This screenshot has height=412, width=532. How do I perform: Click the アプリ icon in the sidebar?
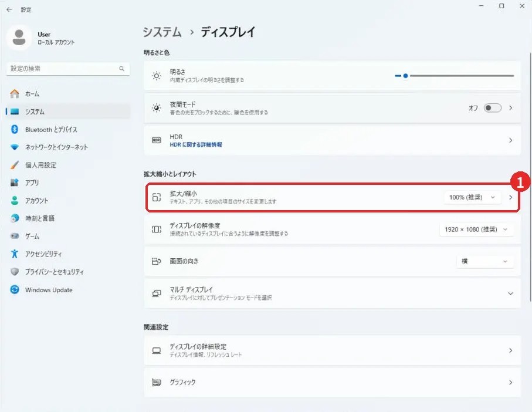pyautogui.click(x=15, y=183)
